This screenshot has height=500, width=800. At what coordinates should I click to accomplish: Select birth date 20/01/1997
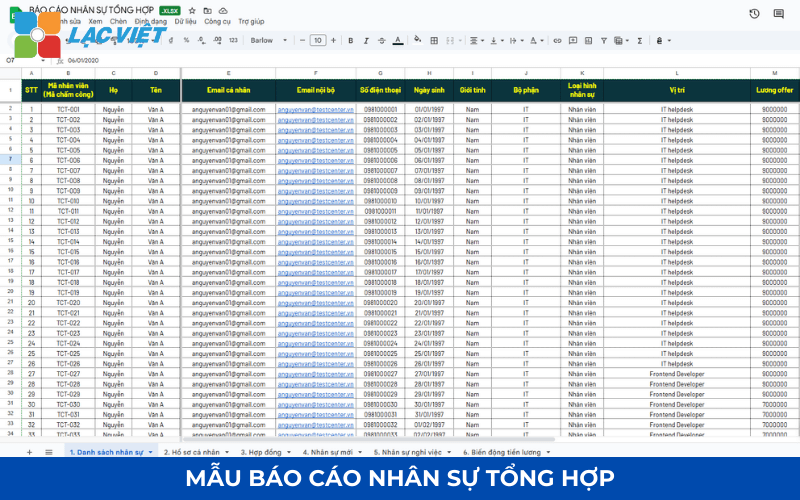[429, 303]
